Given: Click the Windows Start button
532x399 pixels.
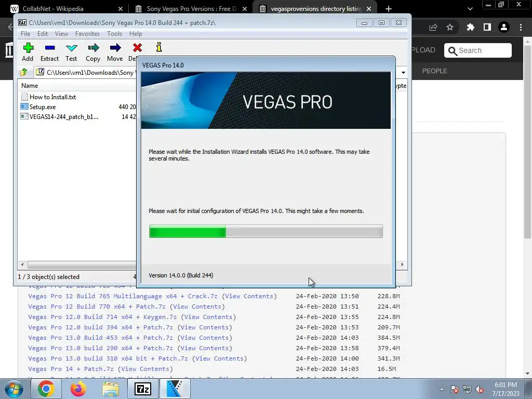Looking at the screenshot, I should pos(14,389).
